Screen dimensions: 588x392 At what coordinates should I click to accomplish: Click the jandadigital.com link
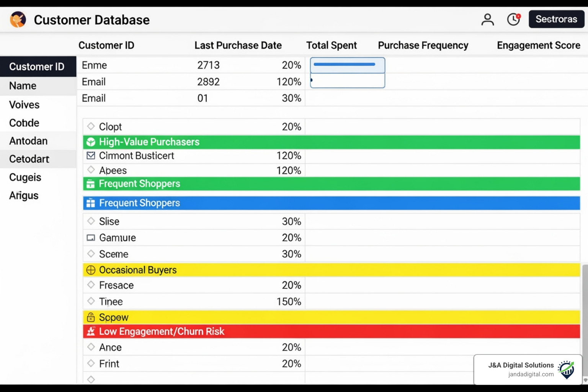click(x=531, y=374)
